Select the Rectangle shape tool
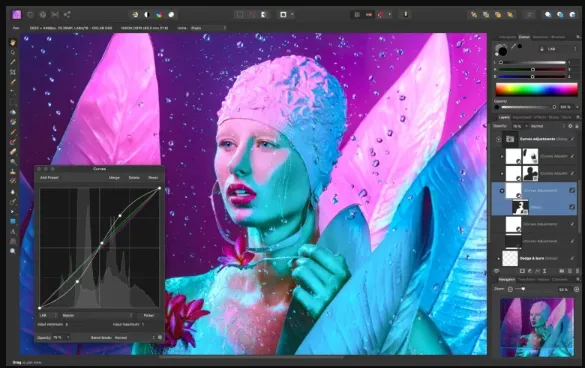The image size is (585, 368). click(x=13, y=221)
